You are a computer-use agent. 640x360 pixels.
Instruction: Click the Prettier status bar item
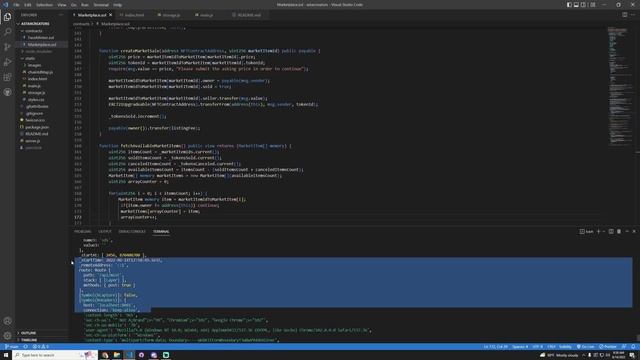click(608, 347)
